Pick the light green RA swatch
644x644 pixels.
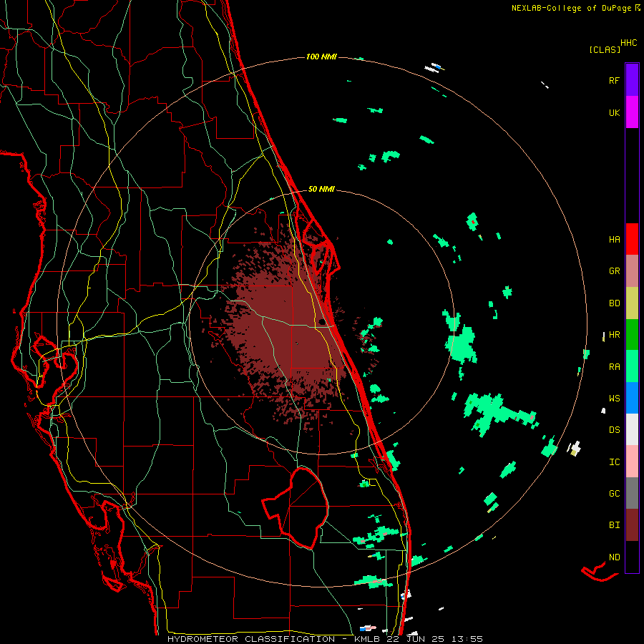[632, 366]
